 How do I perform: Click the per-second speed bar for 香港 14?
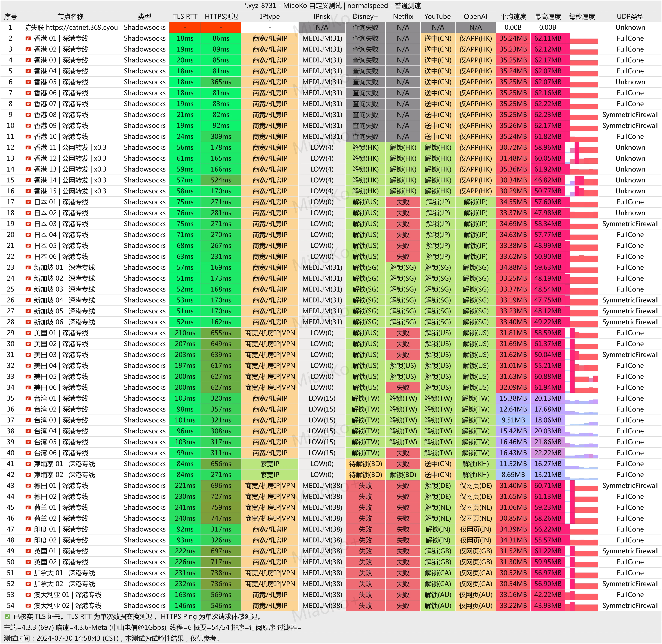click(582, 180)
